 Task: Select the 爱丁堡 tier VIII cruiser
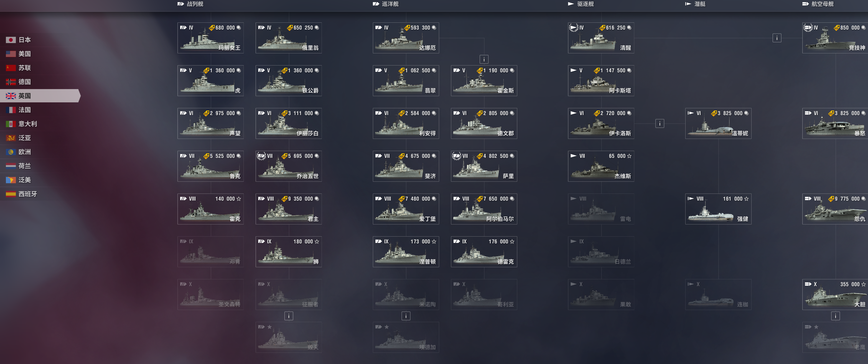406,209
